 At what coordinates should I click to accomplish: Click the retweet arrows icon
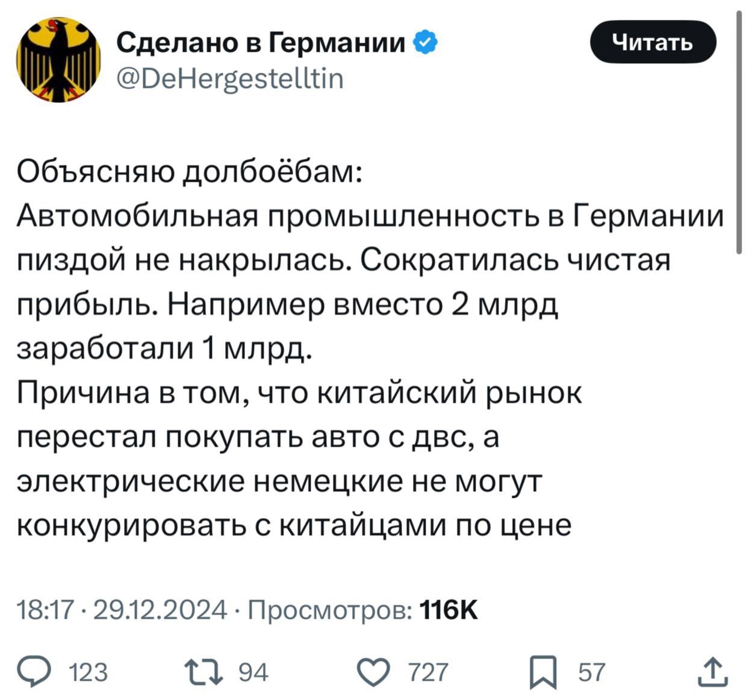click(203, 671)
